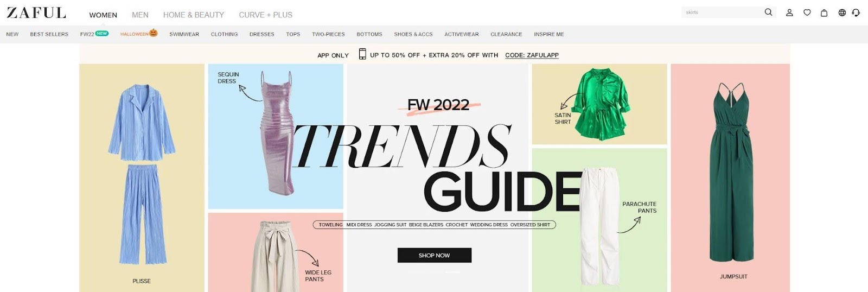Open customer support headset icon
This screenshot has width=868, height=292.
tap(856, 12)
